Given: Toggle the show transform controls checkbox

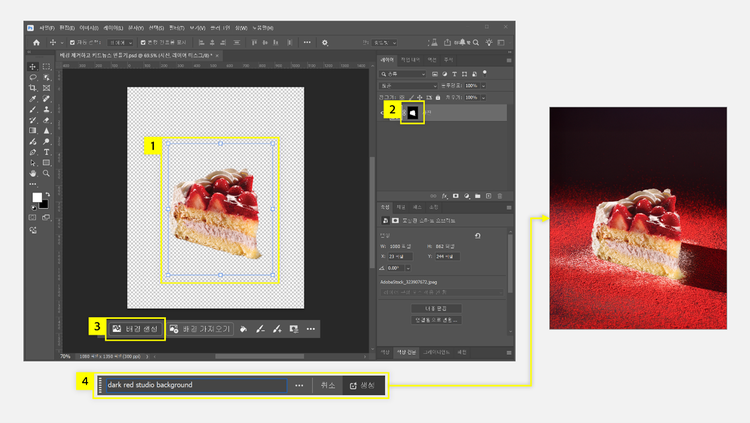Looking at the screenshot, I should (143, 43).
